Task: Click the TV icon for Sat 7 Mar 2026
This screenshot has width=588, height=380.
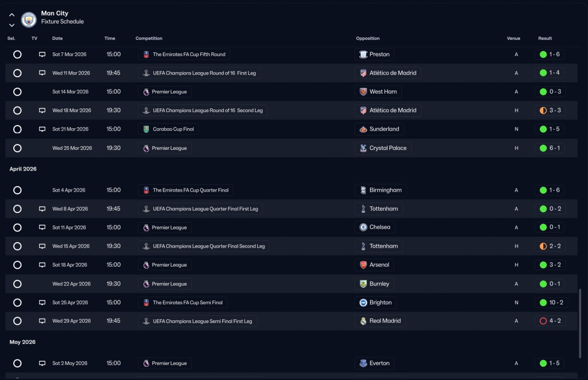Action: point(42,55)
